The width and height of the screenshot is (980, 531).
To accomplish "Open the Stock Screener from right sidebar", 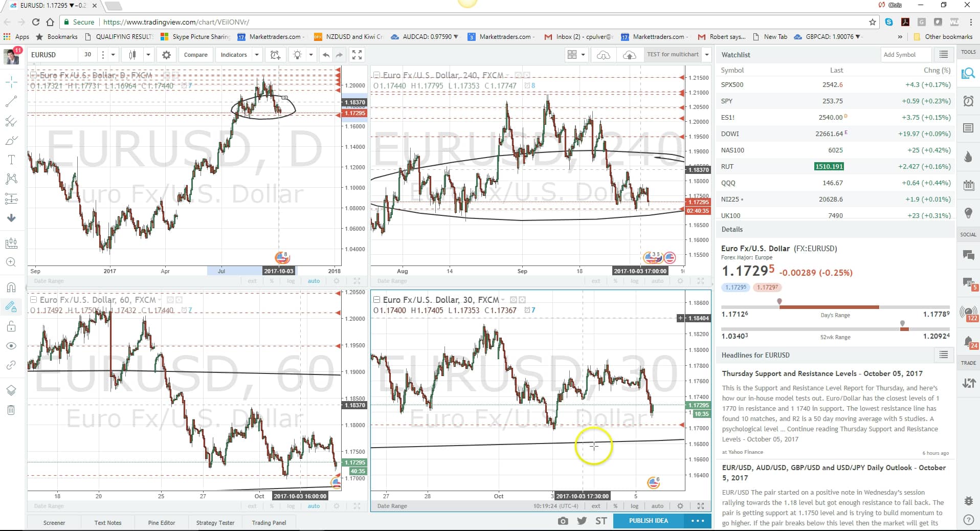I will click(968, 73).
